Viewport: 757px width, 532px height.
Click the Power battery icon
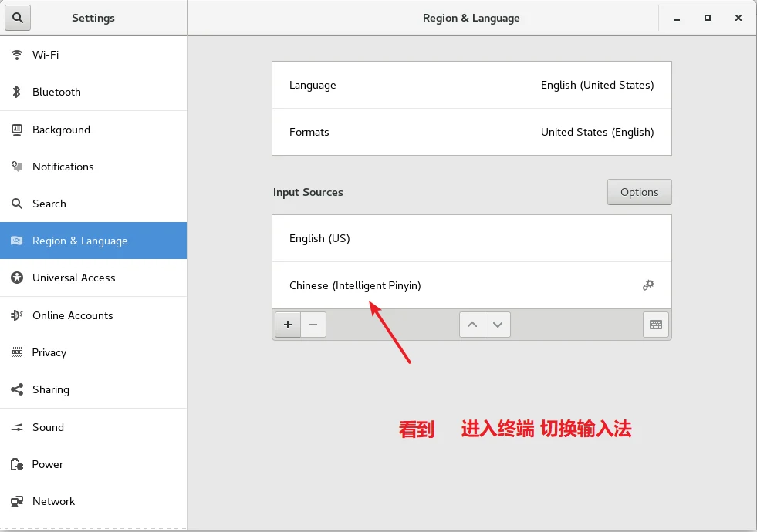point(17,464)
